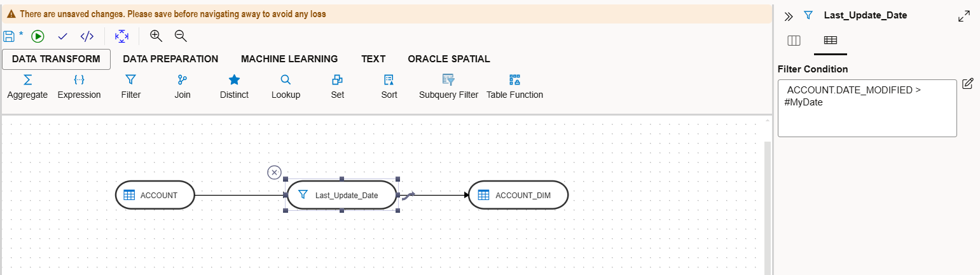Remove the Last_Update_Date node with the X button
The width and height of the screenshot is (980, 275).
point(274,172)
